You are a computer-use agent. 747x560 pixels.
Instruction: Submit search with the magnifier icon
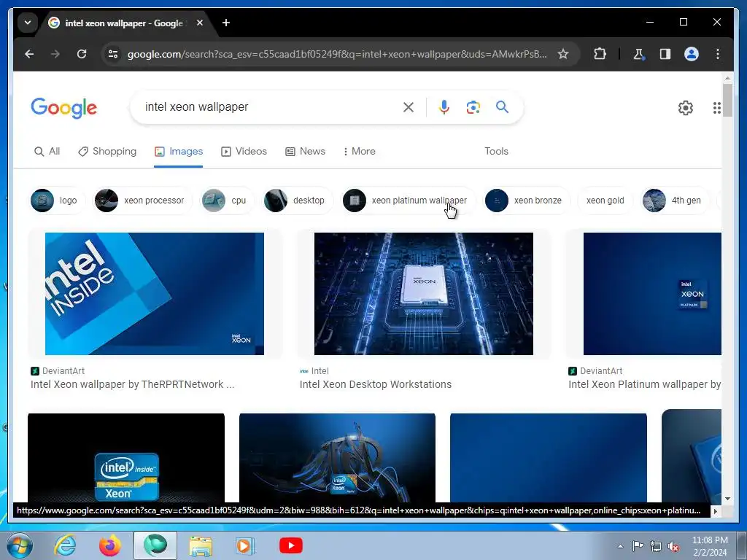tap(502, 106)
